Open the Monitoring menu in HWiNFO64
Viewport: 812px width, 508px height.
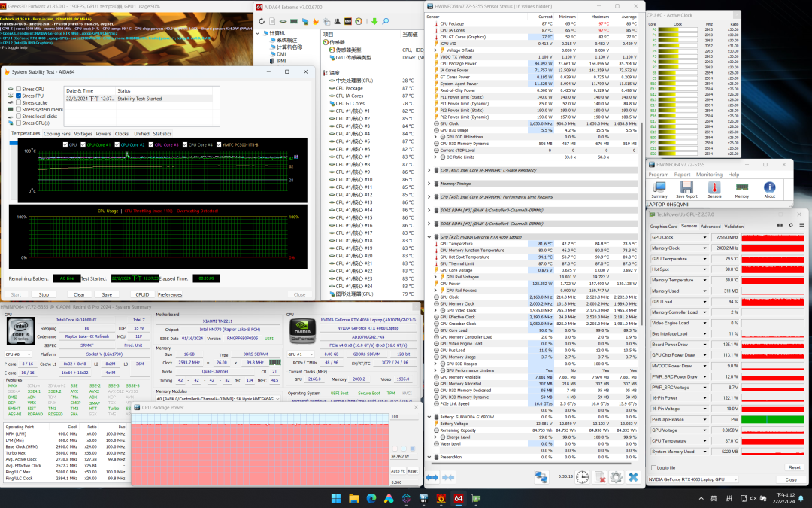coord(709,175)
